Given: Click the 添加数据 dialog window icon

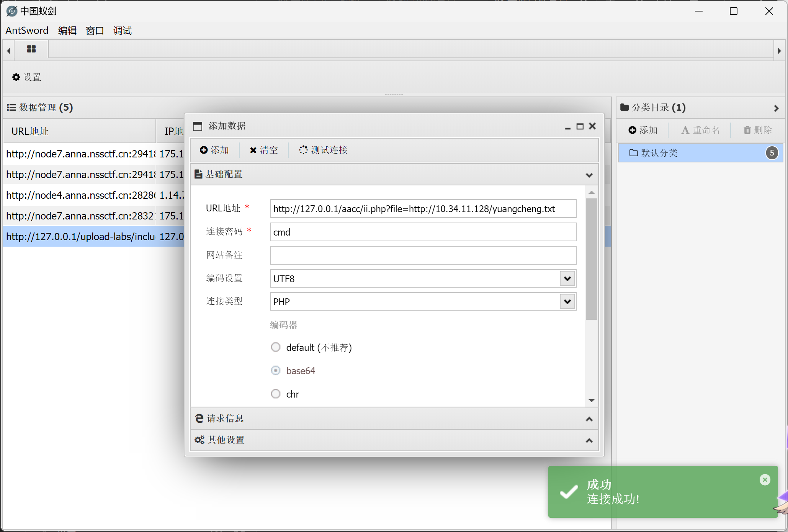Looking at the screenshot, I should 198,126.
